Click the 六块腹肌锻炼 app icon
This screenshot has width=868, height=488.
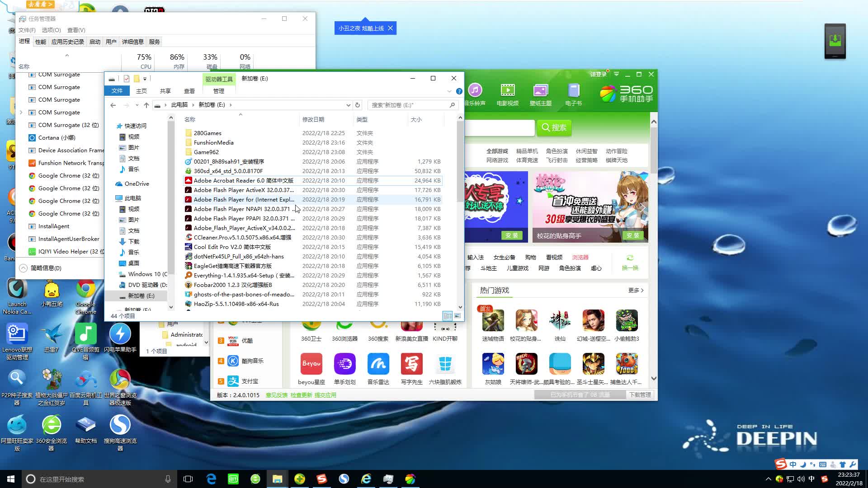tap(445, 364)
